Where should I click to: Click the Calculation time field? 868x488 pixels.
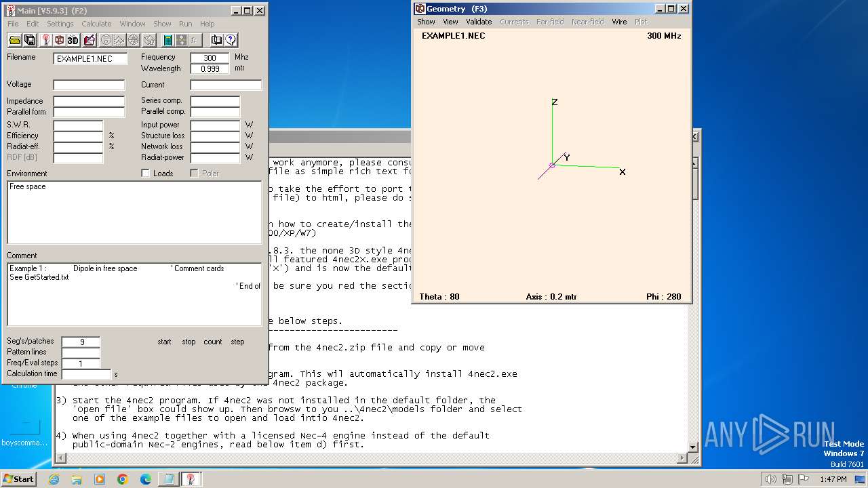86,374
